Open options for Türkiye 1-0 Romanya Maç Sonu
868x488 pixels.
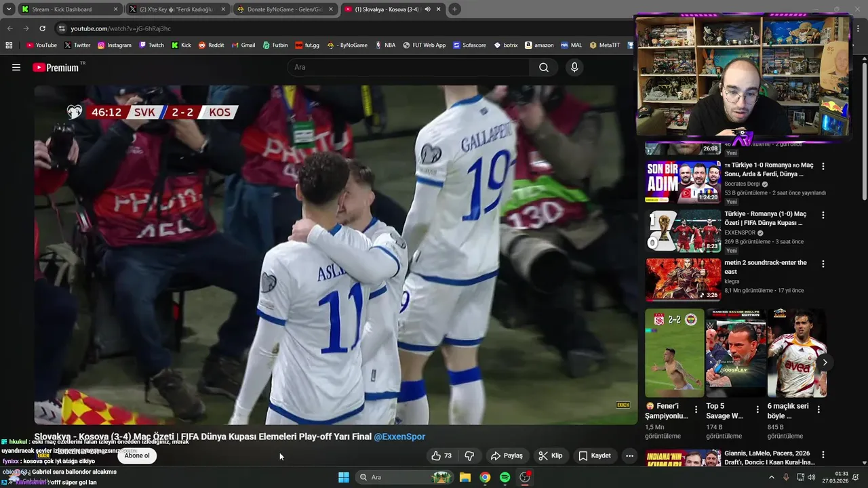tap(823, 166)
